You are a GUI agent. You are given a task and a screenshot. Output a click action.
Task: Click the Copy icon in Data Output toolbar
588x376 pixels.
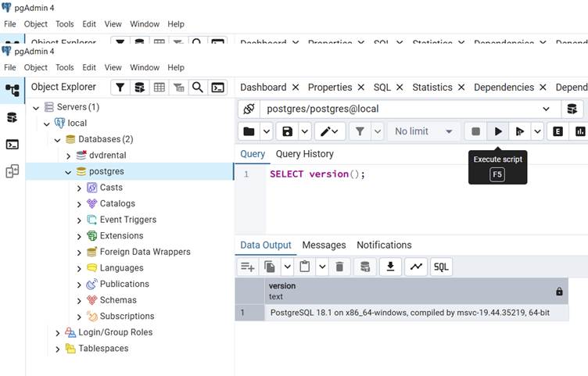click(270, 267)
